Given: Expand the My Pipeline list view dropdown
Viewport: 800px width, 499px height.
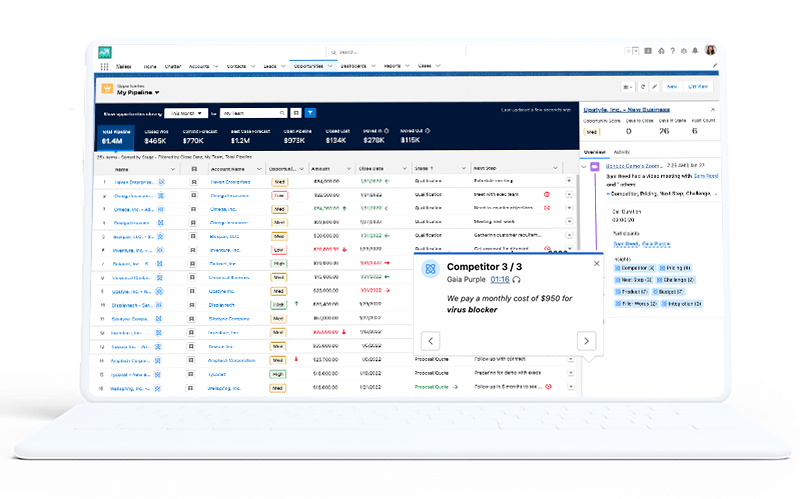Looking at the screenshot, I should [x=157, y=92].
